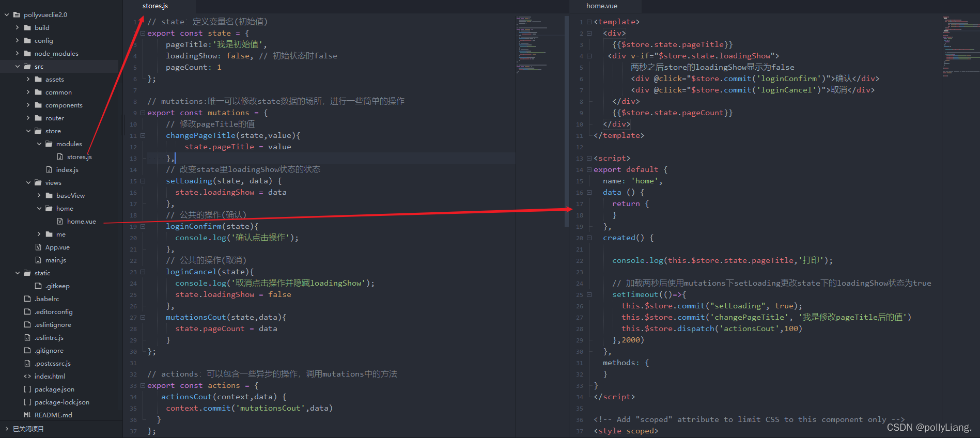Click the .postcssrc.js file icon

coord(27,364)
